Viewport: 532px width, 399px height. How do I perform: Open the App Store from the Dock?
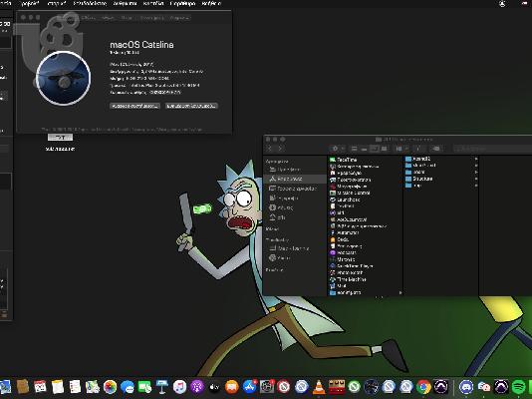(249, 387)
